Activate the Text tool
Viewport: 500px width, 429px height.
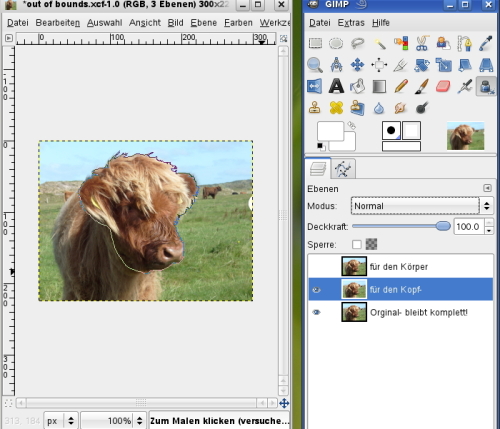pyautogui.click(x=336, y=86)
